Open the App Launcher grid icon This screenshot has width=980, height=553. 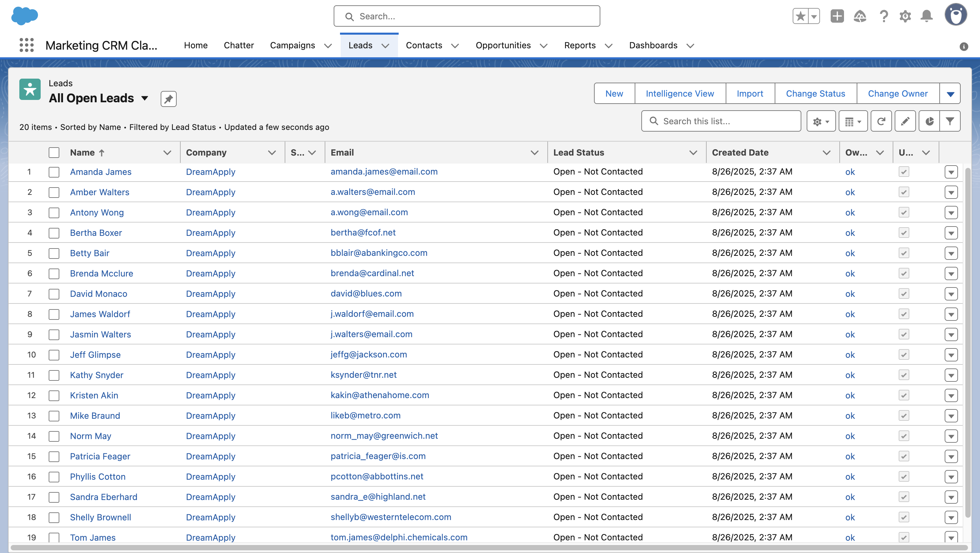coord(27,45)
